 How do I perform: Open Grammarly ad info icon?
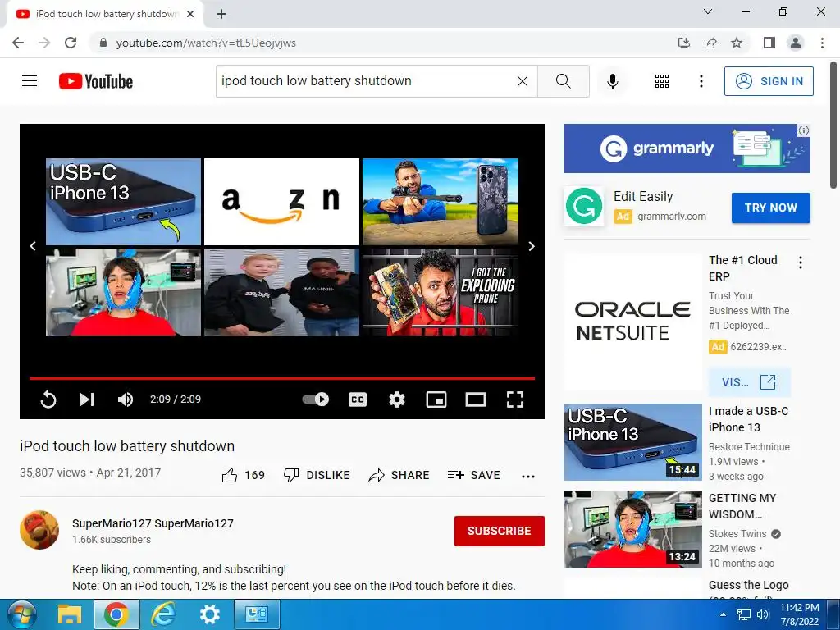804,130
